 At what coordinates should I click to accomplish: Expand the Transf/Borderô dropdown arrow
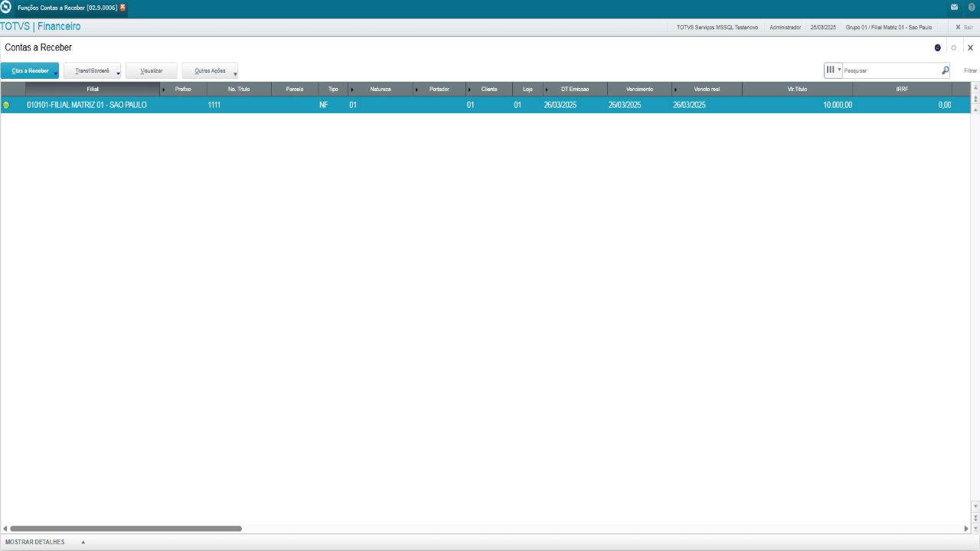tap(119, 73)
